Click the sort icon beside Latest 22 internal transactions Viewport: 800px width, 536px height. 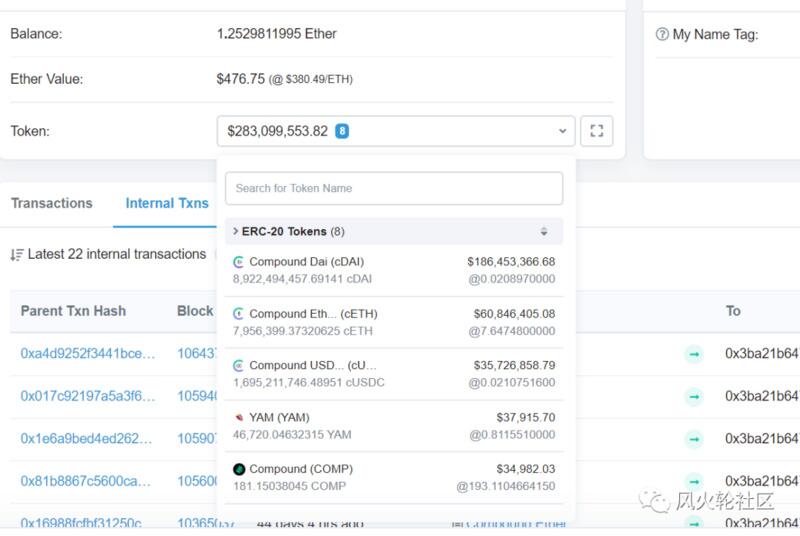(x=17, y=254)
